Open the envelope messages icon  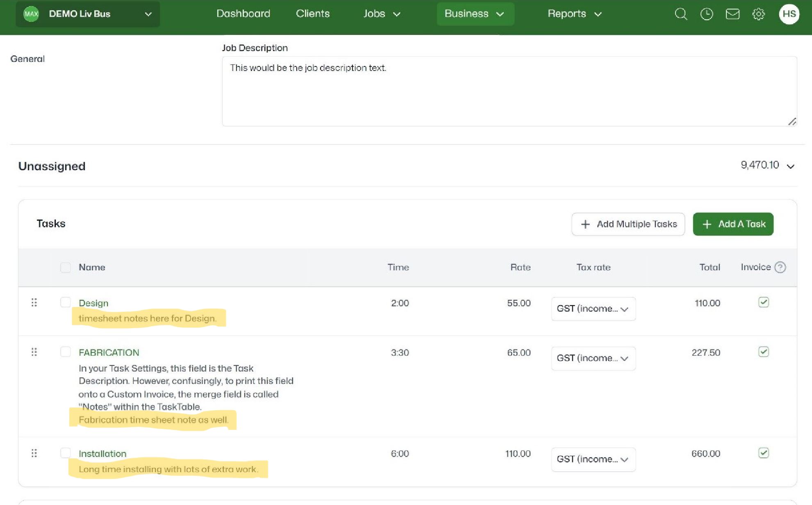tap(732, 14)
